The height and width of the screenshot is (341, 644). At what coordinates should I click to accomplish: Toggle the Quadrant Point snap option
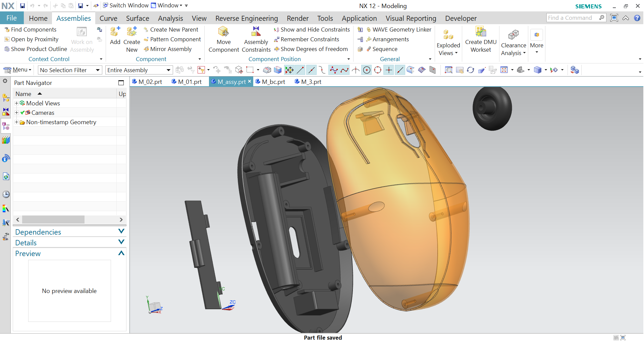tap(378, 70)
